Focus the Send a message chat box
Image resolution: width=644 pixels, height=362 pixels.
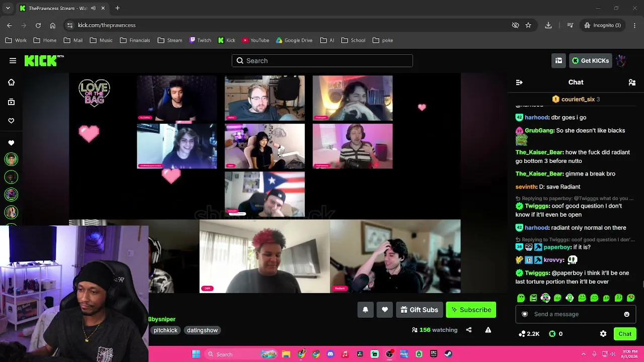(x=576, y=314)
